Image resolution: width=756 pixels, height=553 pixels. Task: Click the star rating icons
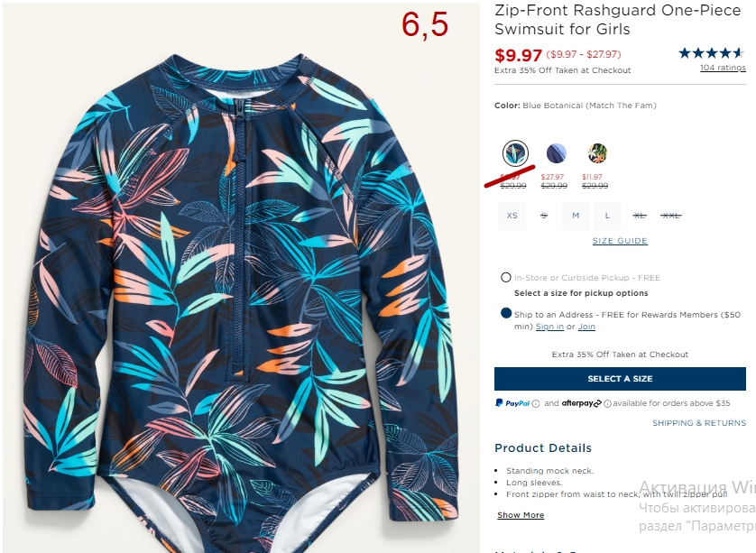click(712, 53)
